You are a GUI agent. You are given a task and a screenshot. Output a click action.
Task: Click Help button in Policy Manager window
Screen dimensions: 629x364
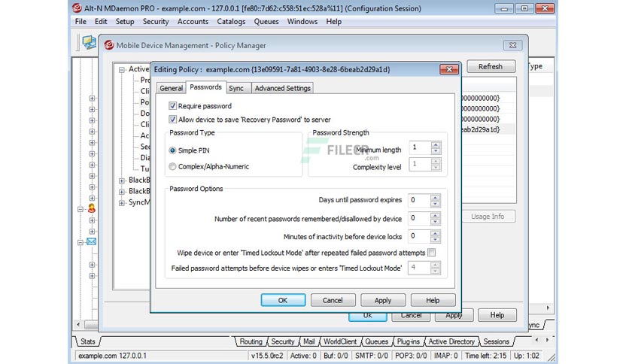[497, 315]
